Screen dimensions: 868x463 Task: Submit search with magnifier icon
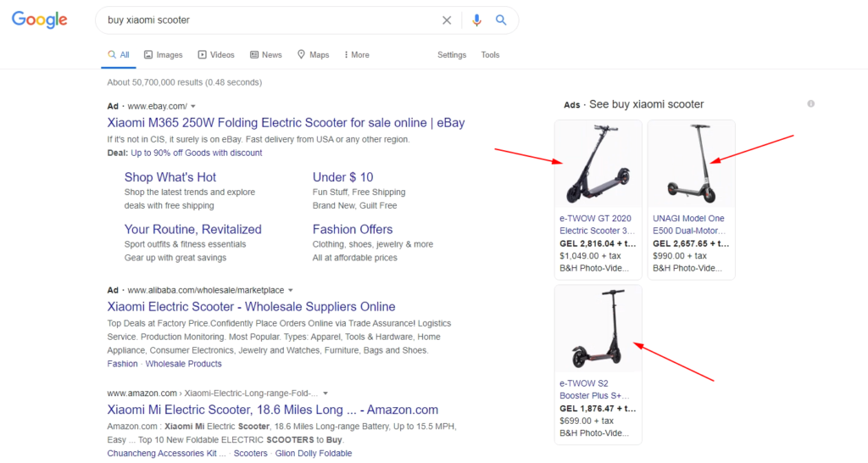click(x=501, y=20)
